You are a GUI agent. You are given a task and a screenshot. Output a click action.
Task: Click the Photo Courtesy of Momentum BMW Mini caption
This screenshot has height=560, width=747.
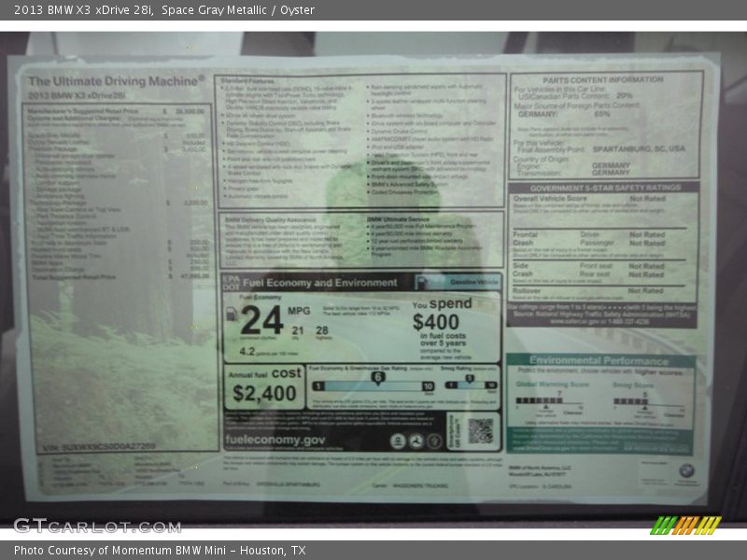click(x=160, y=551)
